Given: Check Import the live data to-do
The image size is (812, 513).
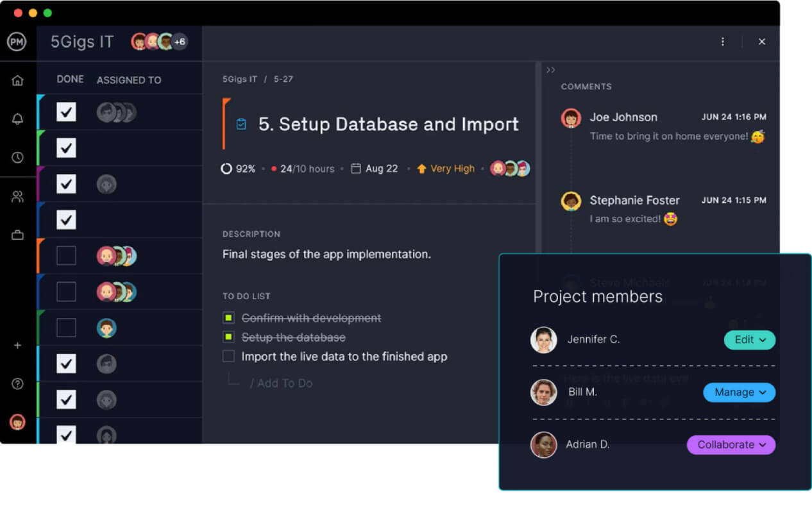Looking at the screenshot, I should tap(229, 357).
